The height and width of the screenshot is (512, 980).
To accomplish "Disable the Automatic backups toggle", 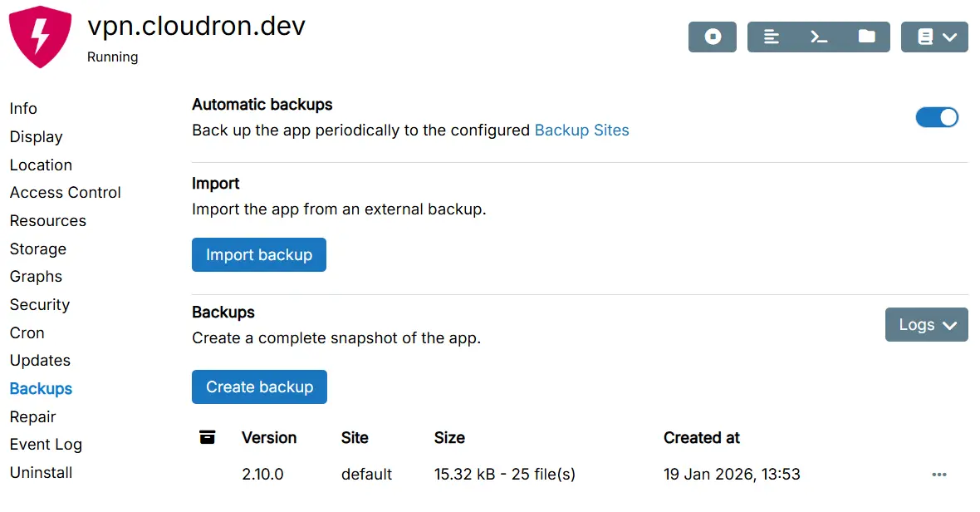I will [x=936, y=117].
